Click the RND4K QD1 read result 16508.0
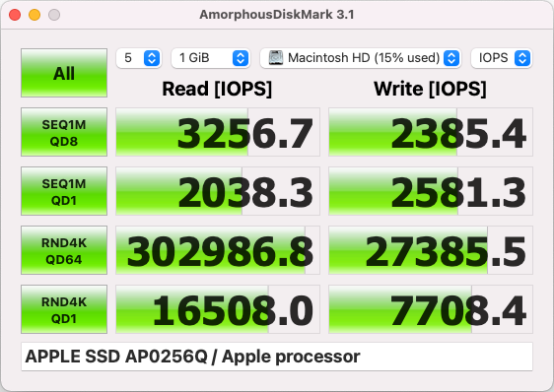The image size is (554, 392). click(218, 309)
